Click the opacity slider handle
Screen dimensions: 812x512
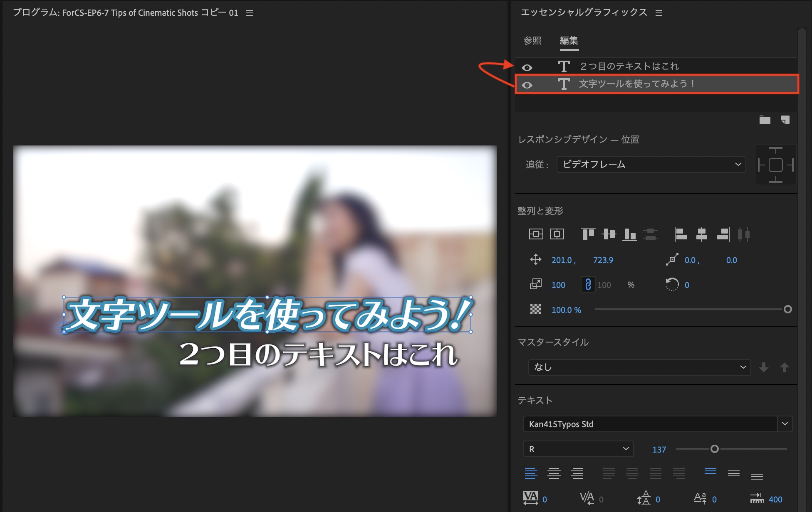click(787, 309)
